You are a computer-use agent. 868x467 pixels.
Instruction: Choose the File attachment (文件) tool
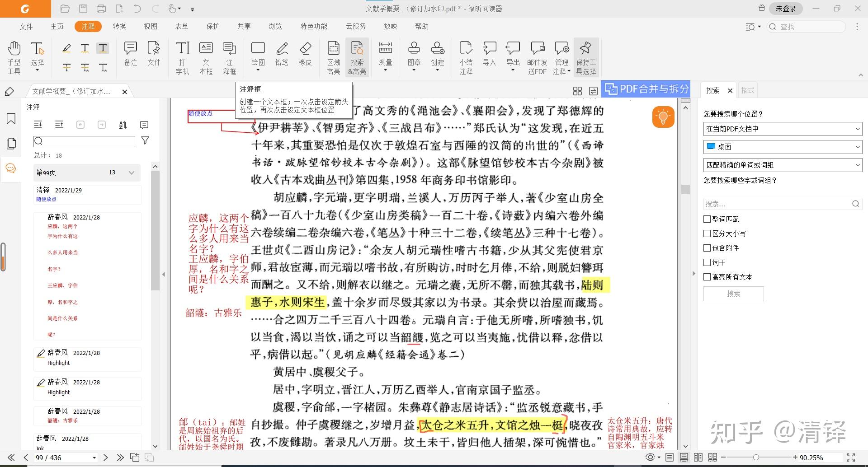154,53
